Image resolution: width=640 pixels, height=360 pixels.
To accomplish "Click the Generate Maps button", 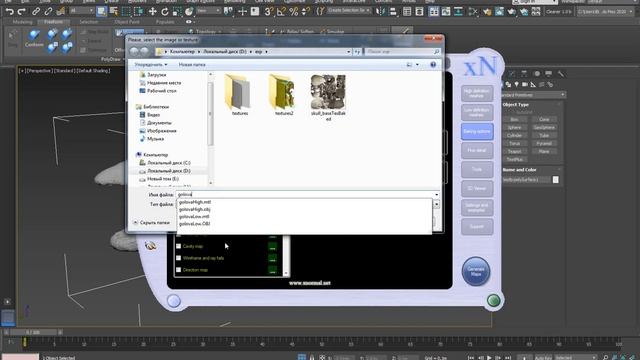I will (x=476, y=271).
